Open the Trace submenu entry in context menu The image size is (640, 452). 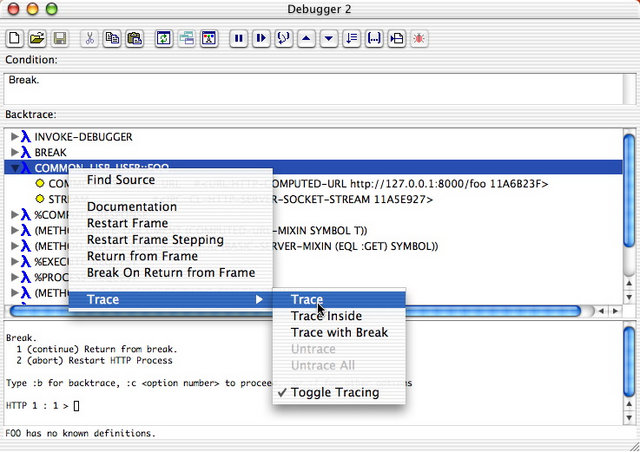coord(171,299)
